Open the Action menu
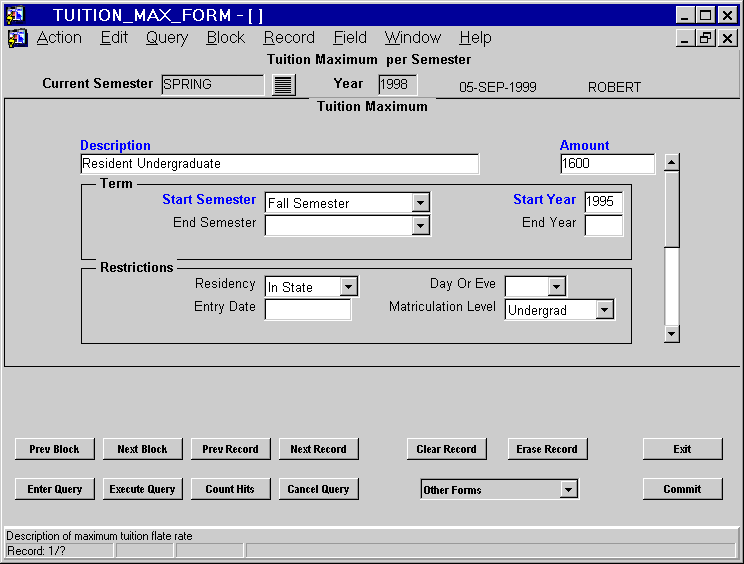The width and height of the screenshot is (744, 564). 59,37
